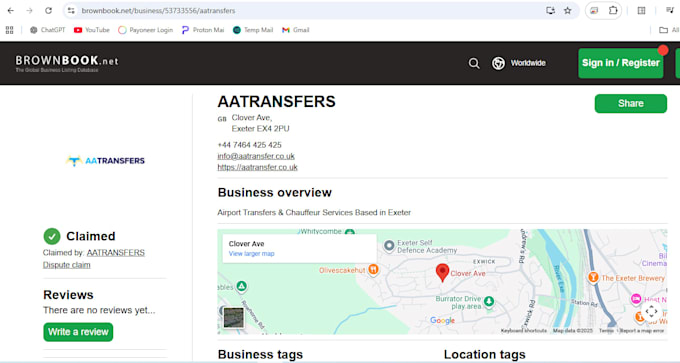
Task: Click the phone number +44 7464 425 425
Action: pos(249,145)
